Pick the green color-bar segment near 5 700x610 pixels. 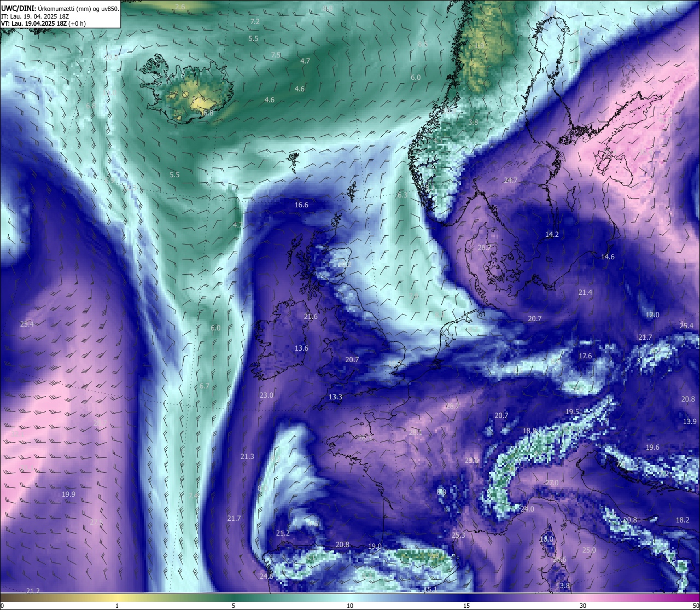pos(234,597)
